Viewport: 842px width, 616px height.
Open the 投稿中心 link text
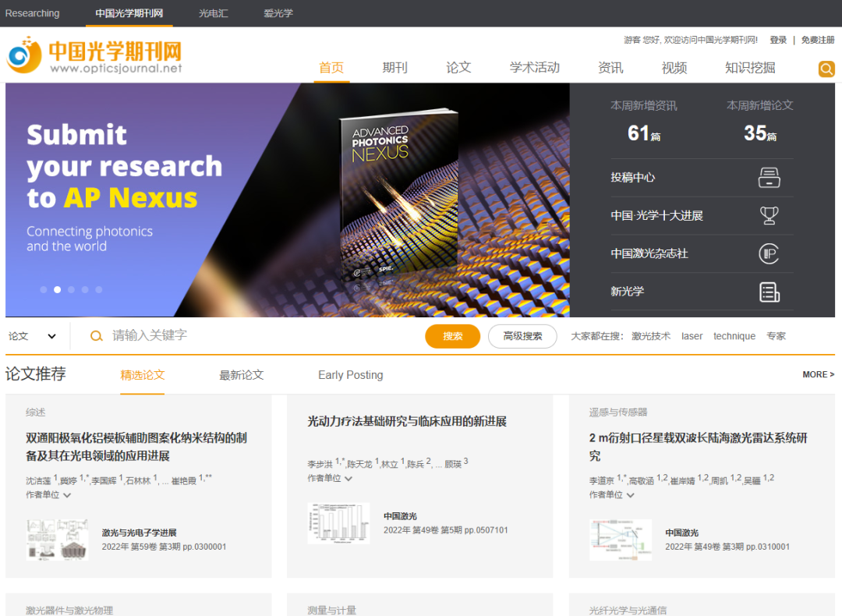(x=632, y=177)
